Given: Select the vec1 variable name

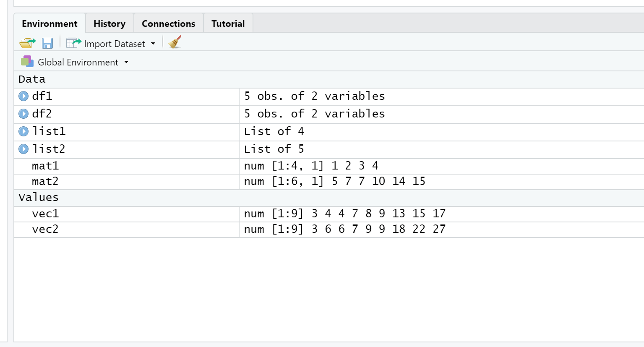Looking at the screenshot, I should 45,214.
